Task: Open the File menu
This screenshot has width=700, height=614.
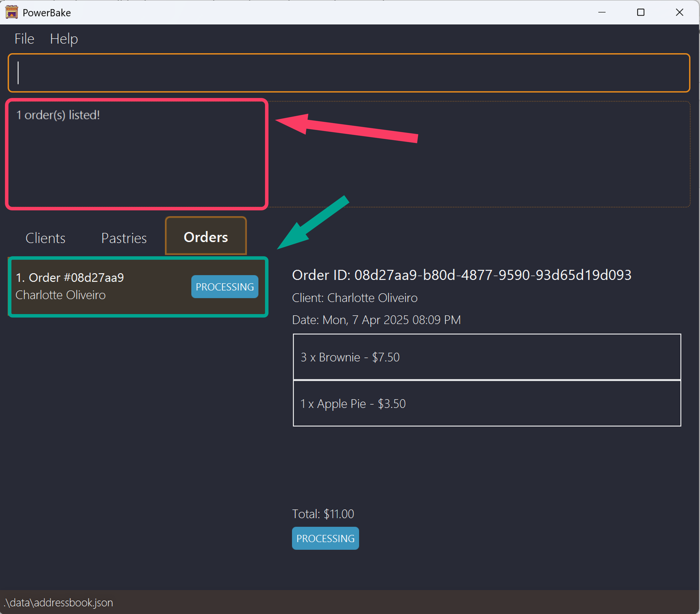Action: 24,39
